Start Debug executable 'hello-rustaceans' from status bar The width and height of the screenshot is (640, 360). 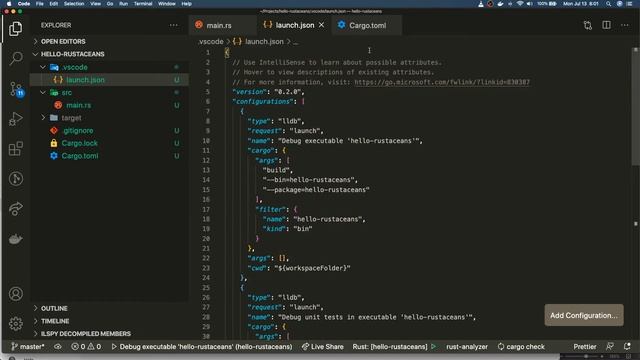point(202,347)
